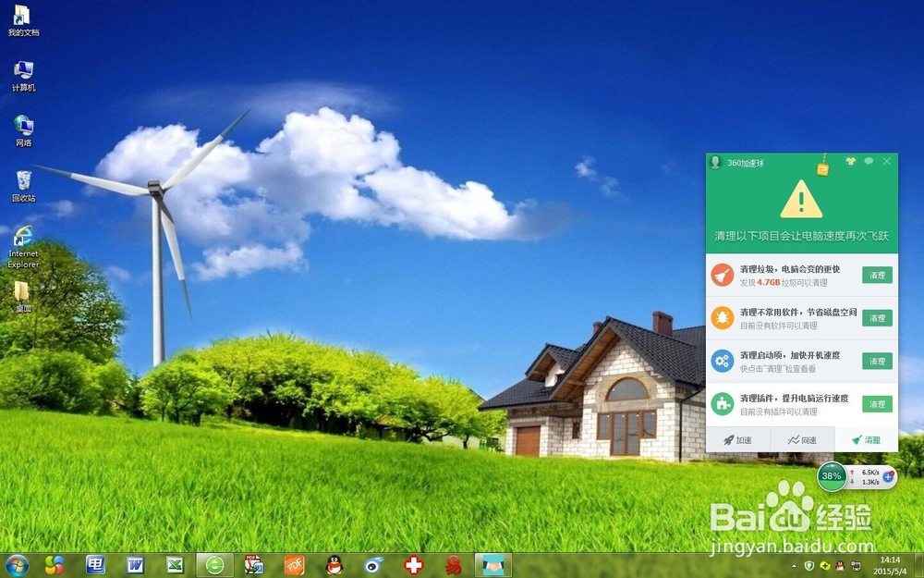924x578 pixels.
Task: Click the Show desktop strip after the clock
Action: pyautogui.click(x=920, y=566)
